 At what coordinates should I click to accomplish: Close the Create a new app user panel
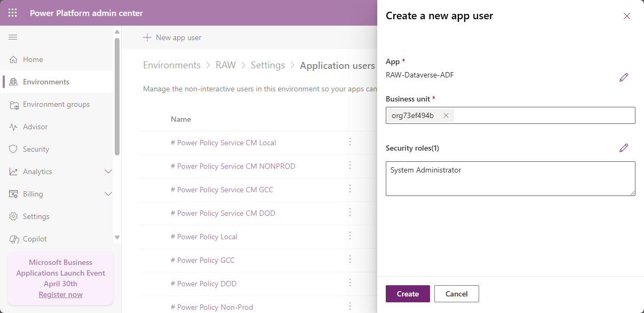tap(627, 16)
